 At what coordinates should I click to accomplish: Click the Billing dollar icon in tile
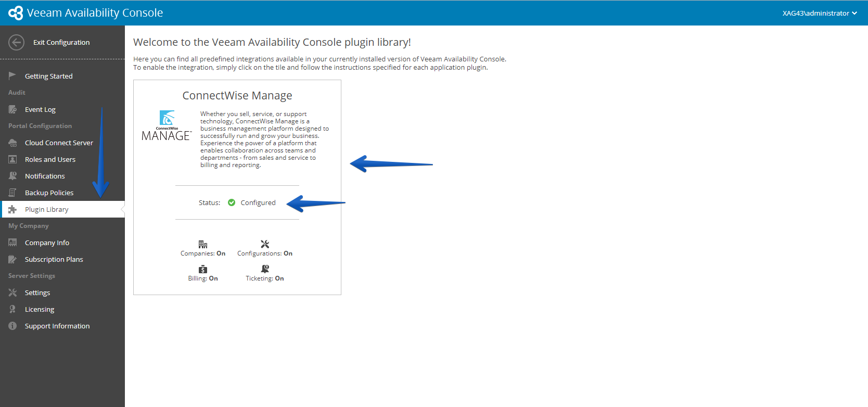pos(203,269)
